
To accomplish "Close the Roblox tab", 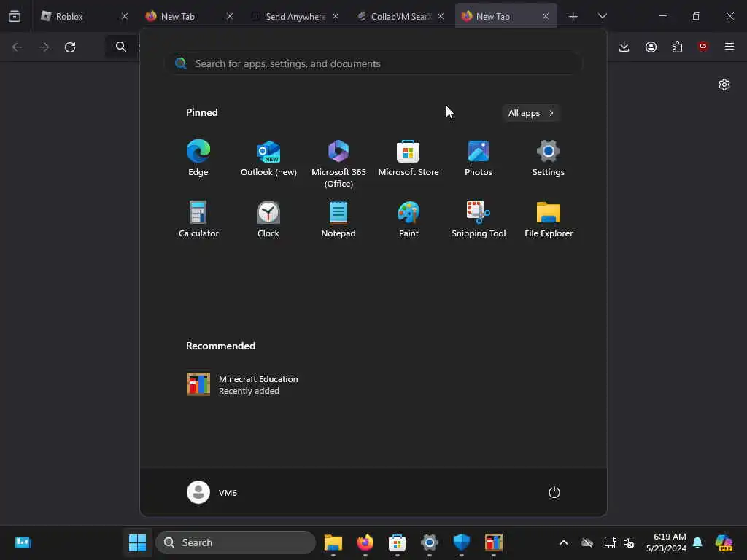I will click(x=124, y=16).
